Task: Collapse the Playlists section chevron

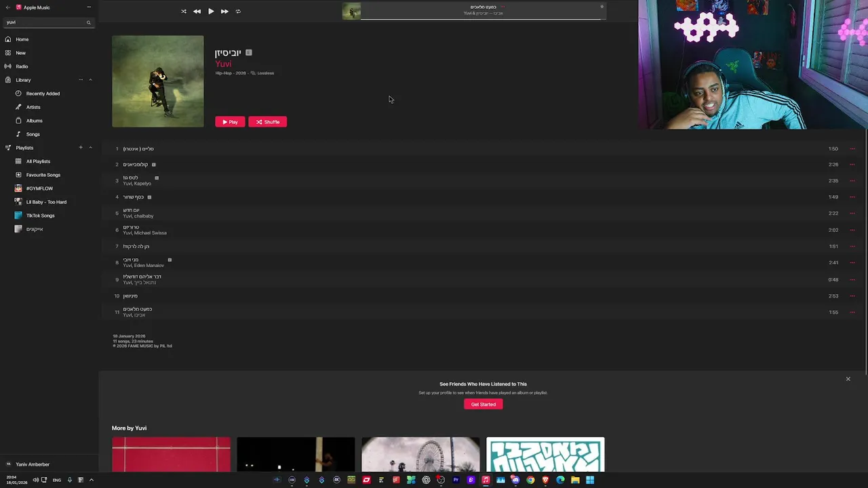Action: pos(90,148)
